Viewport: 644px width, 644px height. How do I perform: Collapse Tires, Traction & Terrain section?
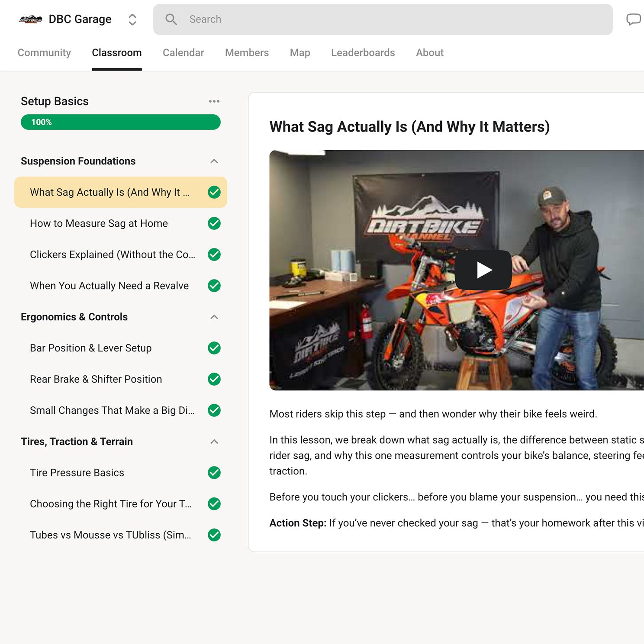coord(214,441)
